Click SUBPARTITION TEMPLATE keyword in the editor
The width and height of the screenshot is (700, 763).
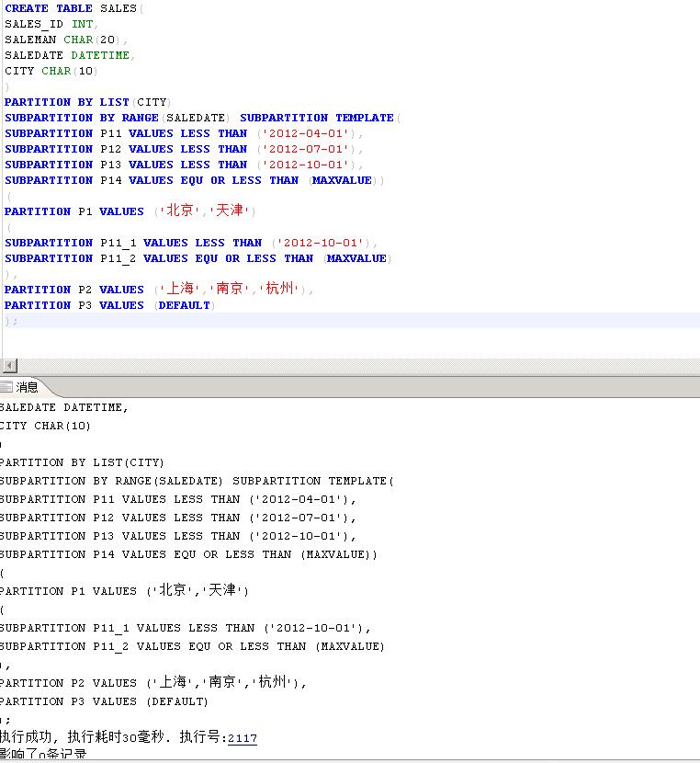pos(317,118)
